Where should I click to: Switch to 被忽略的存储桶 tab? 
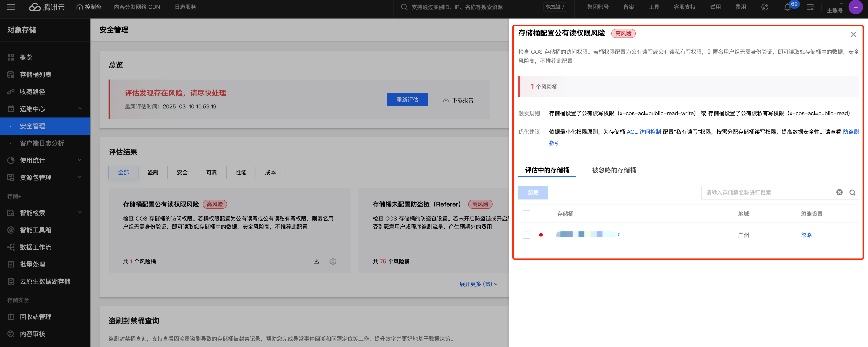[614, 170]
